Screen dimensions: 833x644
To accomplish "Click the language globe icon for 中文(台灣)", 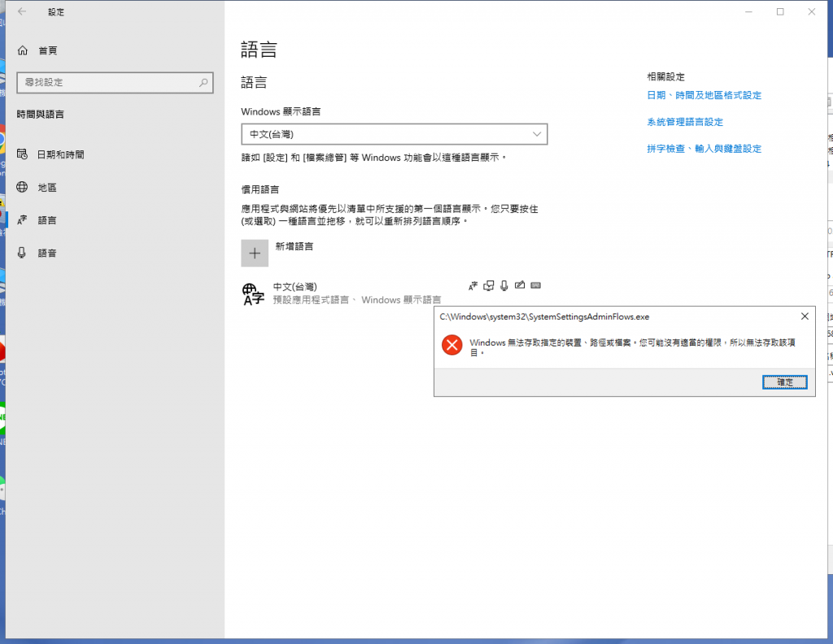I will tap(253, 294).
